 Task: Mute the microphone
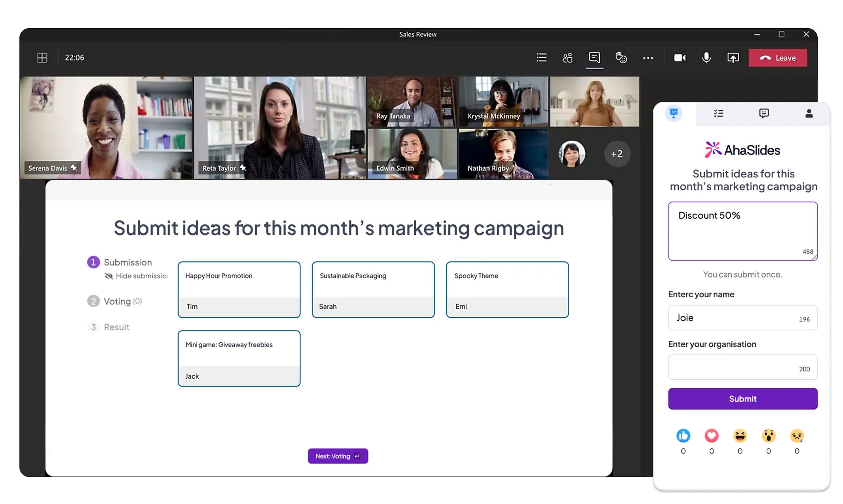[706, 58]
